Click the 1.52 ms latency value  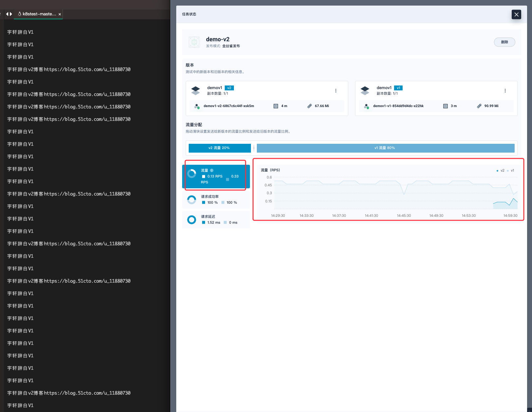point(214,223)
